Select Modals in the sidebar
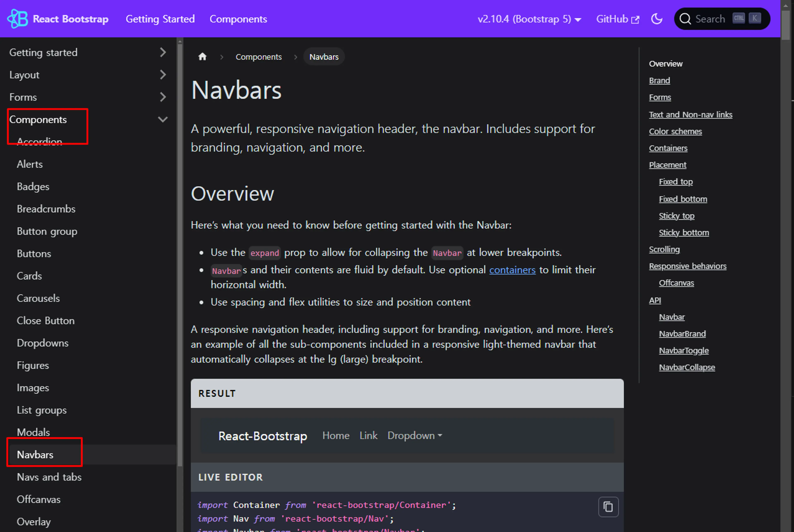The image size is (794, 532). pos(33,432)
